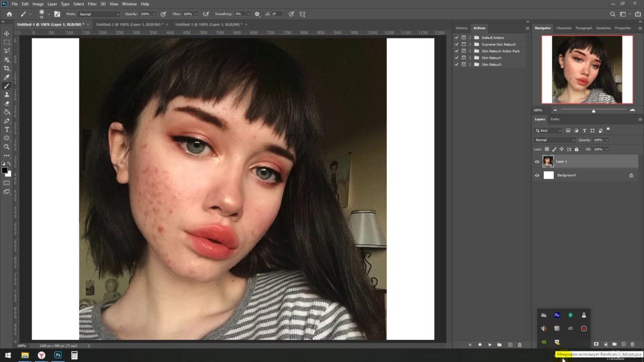Open Windows Start menu
Image resolution: width=644 pixels, height=362 pixels.
pos(8,355)
